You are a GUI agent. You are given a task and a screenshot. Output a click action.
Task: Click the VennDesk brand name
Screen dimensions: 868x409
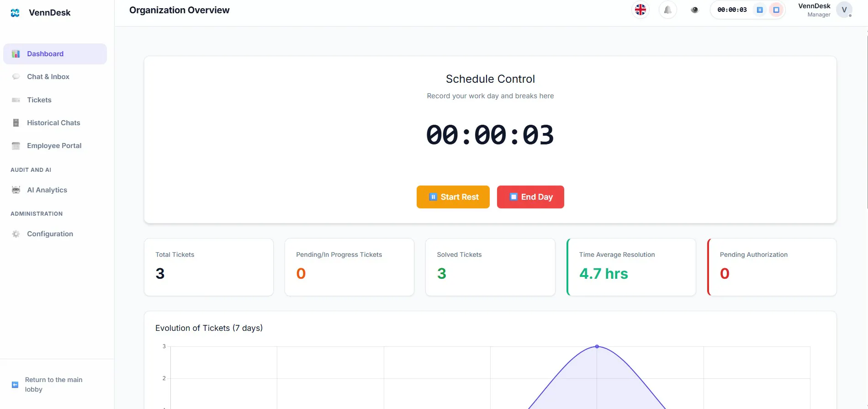[x=50, y=13]
